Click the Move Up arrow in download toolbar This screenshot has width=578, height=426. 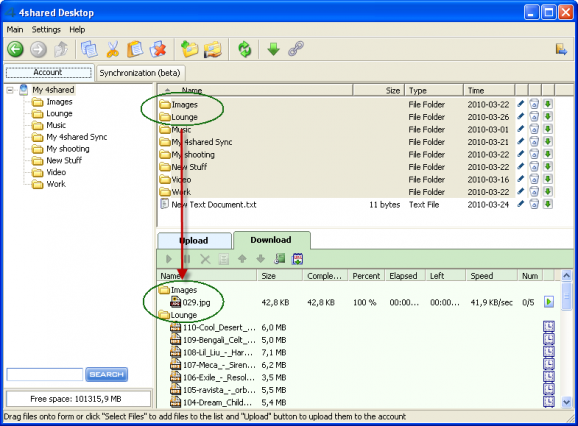242,259
